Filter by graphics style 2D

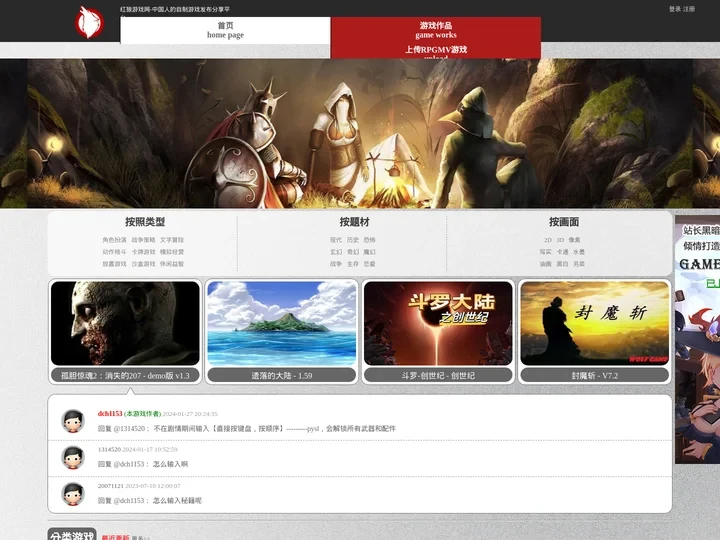(548, 240)
